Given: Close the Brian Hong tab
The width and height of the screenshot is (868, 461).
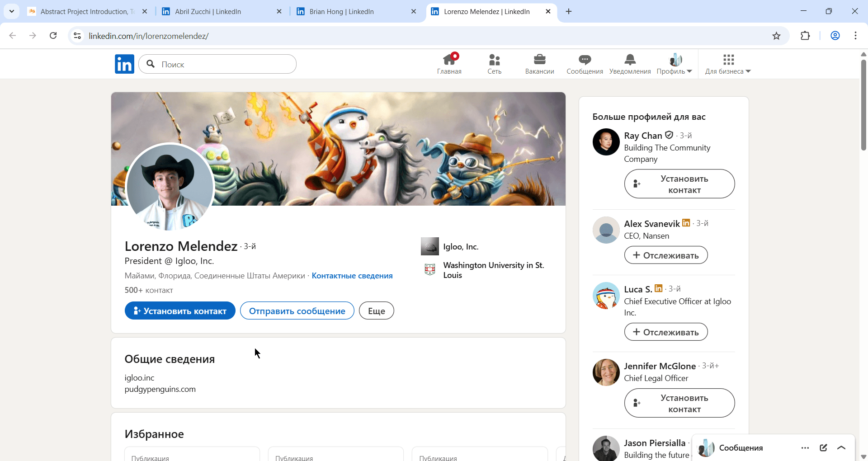Looking at the screenshot, I should pos(414,12).
